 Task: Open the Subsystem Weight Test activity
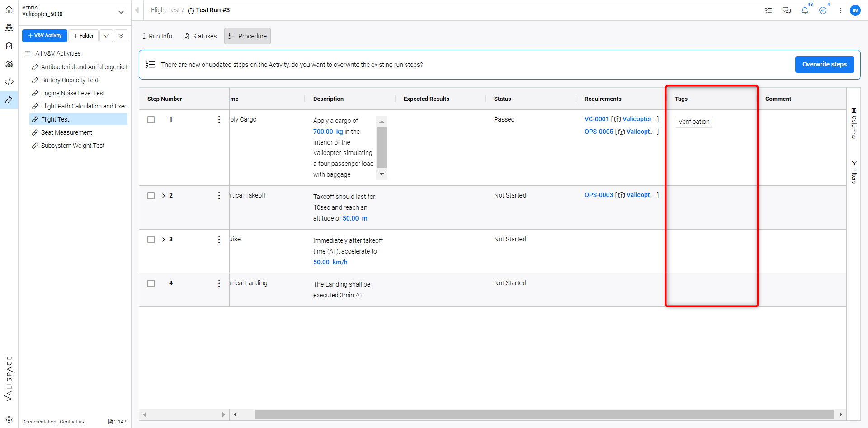[73, 146]
